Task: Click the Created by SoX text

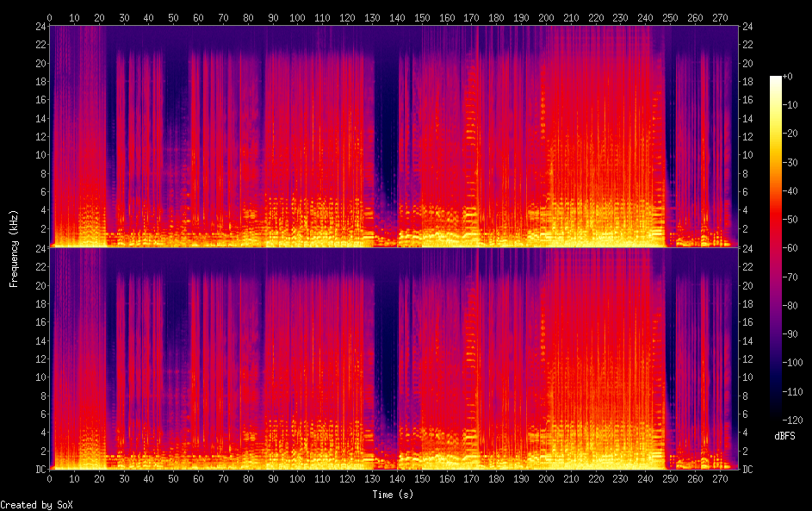Action: (36, 505)
